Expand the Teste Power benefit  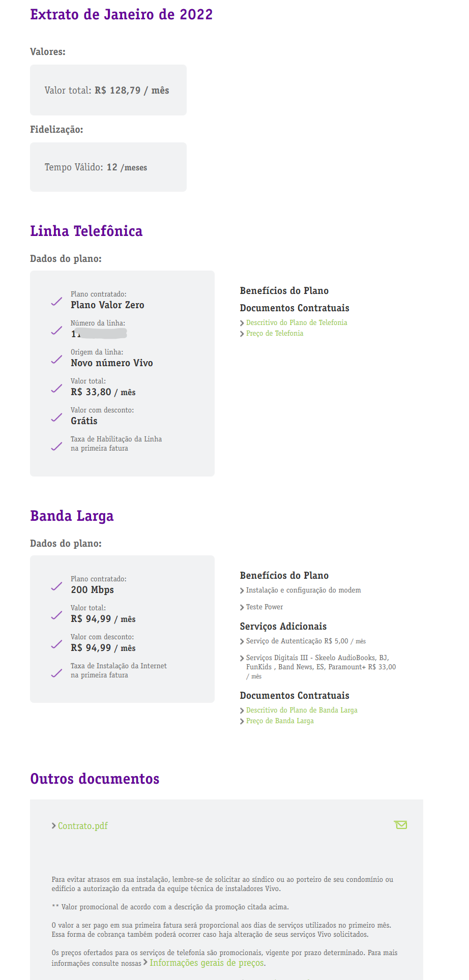[261, 607]
